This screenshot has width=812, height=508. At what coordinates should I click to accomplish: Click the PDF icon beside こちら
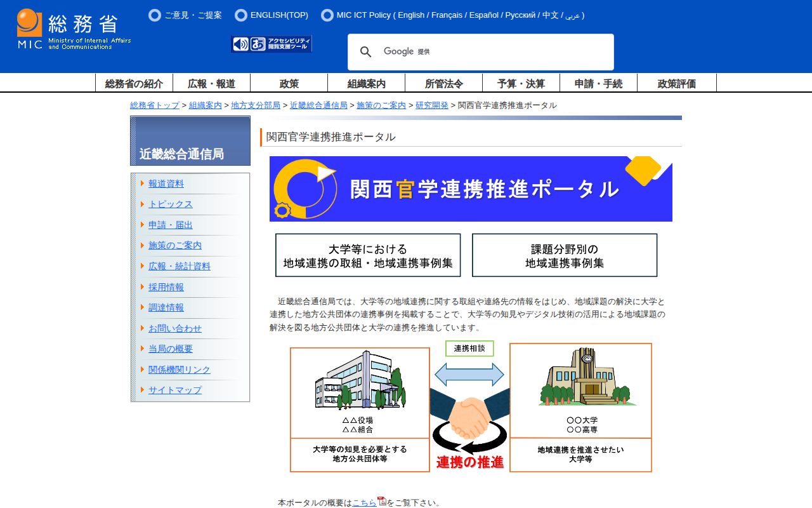tap(382, 501)
